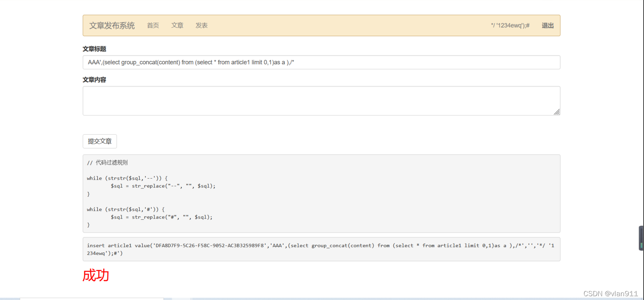Image resolution: width=644 pixels, height=300 pixels.
Task: Click the insert article1 value SQL statement
Action: pos(321,249)
